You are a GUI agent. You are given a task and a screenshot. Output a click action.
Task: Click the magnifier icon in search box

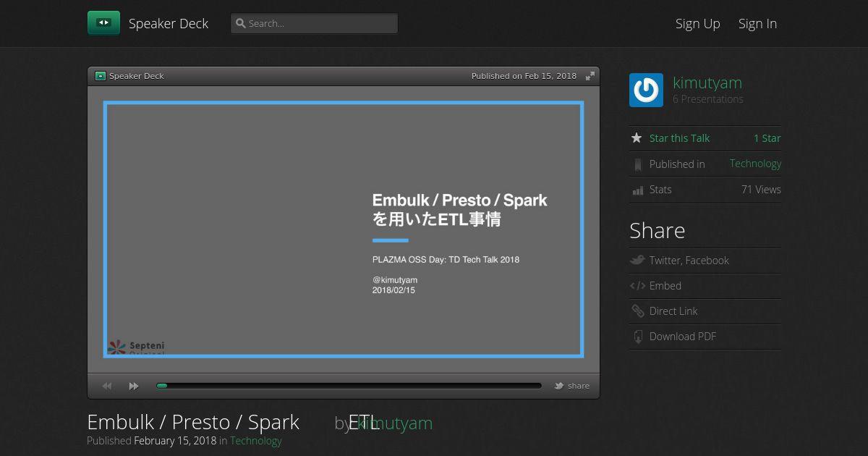click(241, 23)
